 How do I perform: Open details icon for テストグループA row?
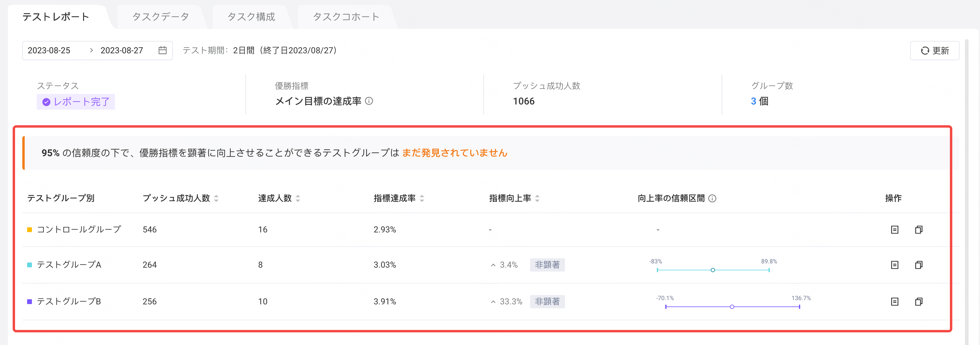click(x=894, y=265)
